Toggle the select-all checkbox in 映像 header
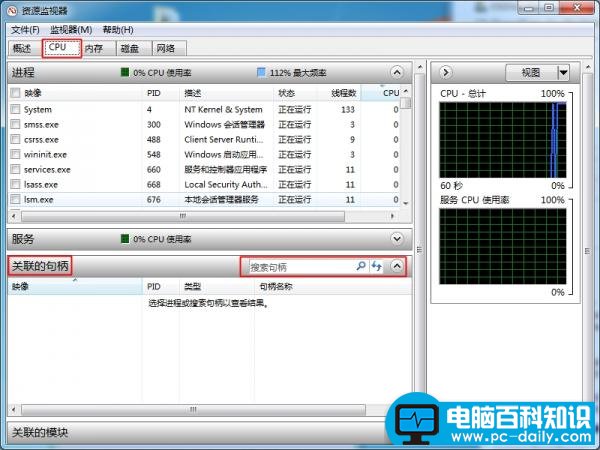The image size is (600, 450). (x=15, y=93)
